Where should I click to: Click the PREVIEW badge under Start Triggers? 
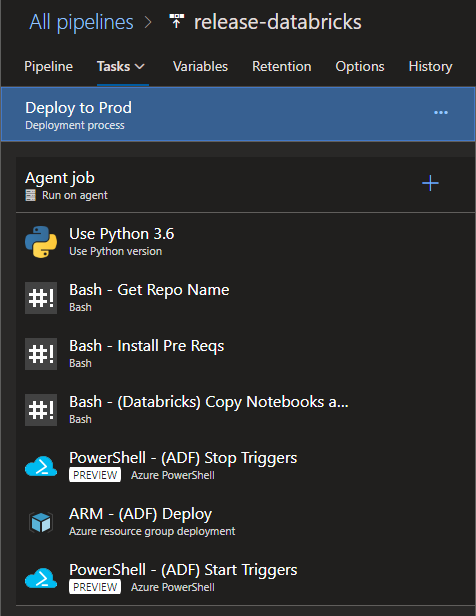coord(95,587)
